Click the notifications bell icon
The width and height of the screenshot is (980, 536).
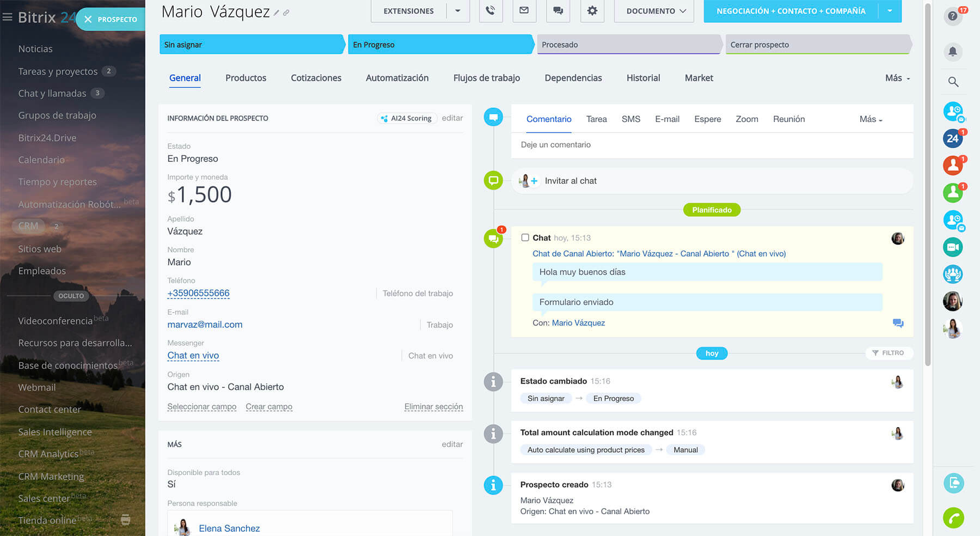(x=952, y=52)
